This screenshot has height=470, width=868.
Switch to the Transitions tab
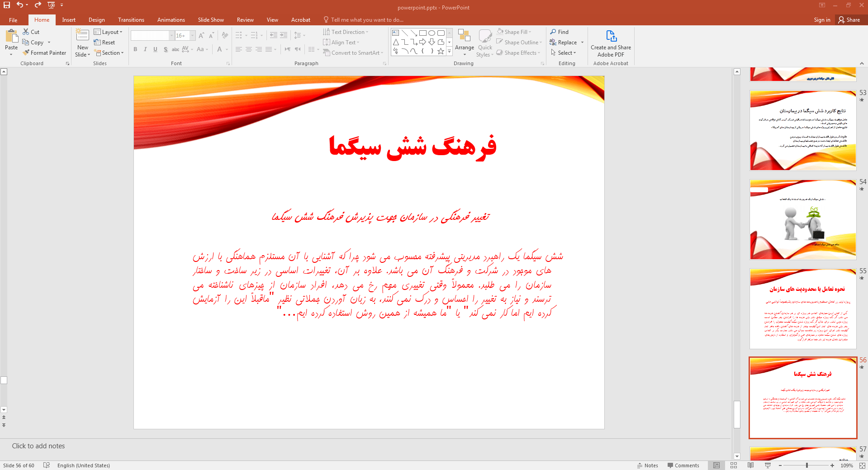tap(131, 20)
